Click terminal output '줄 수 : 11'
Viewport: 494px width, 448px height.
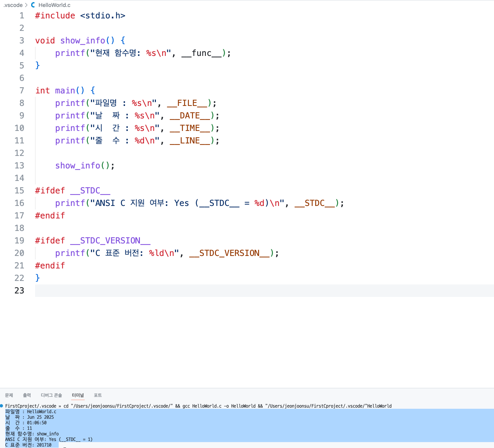(x=18, y=428)
